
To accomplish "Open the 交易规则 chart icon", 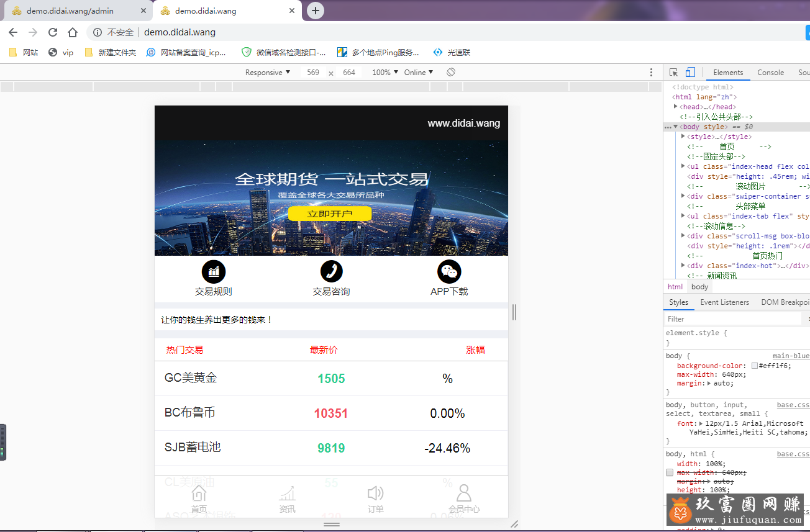I will click(x=214, y=271).
